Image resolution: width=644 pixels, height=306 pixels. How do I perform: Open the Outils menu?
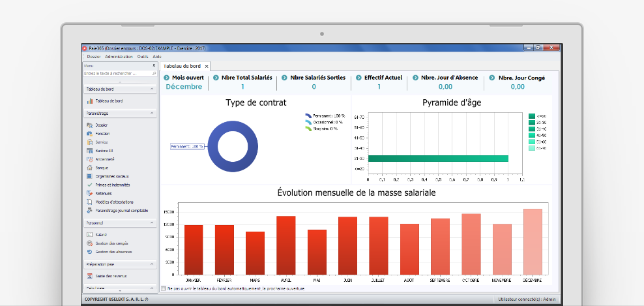(143, 57)
